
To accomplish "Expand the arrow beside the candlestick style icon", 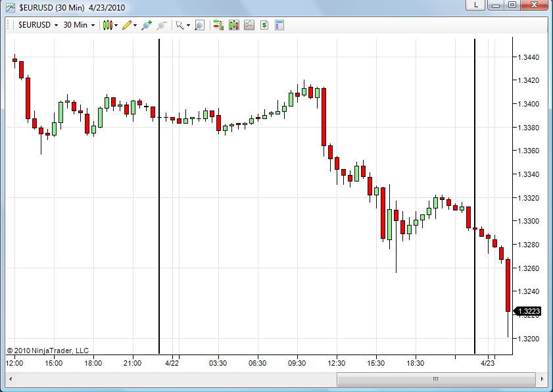I will coord(116,26).
